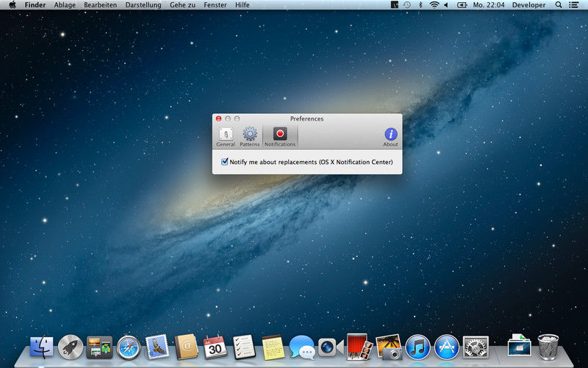This screenshot has width=588, height=368.
Task: Launch Safari from the Dock
Action: click(x=128, y=347)
